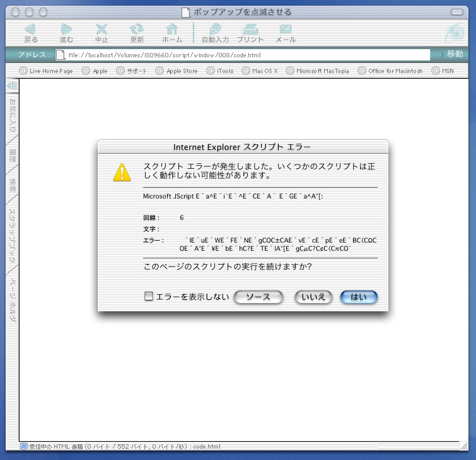Open the Apple favorites link
This screenshot has height=460, width=476.
click(95, 71)
